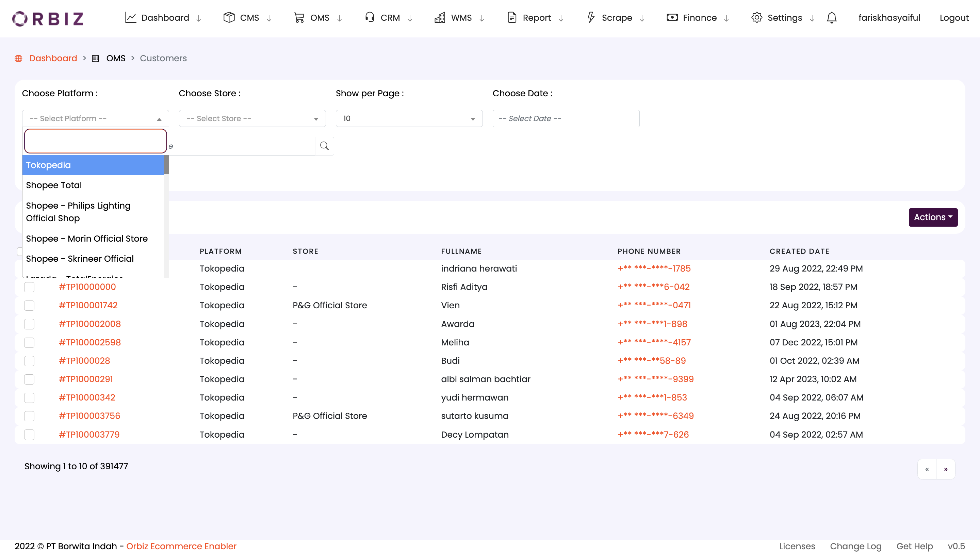980x553 pixels.
Task: Open the Dashboard menu
Action: [164, 17]
